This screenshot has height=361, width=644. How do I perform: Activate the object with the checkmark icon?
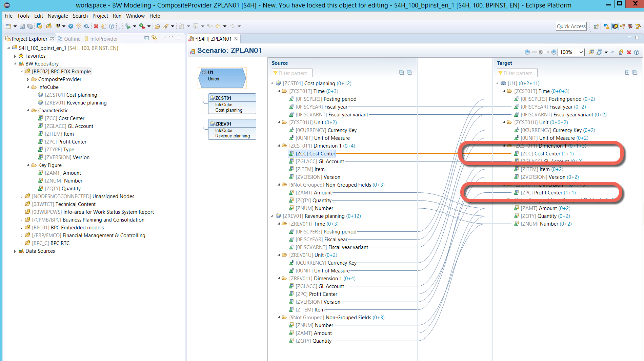pyautogui.click(x=71, y=26)
